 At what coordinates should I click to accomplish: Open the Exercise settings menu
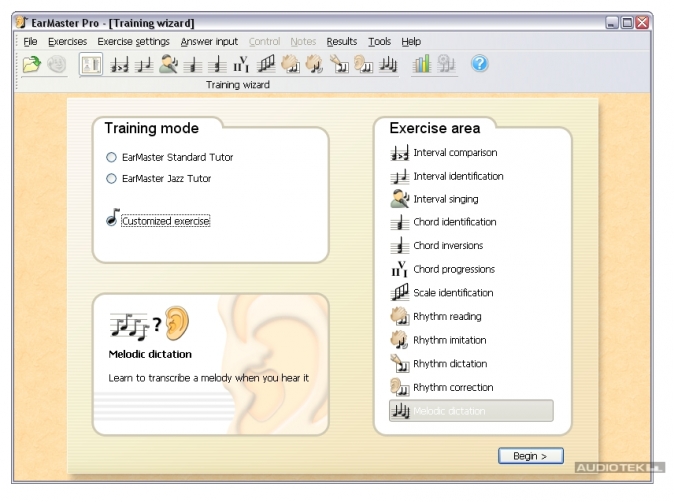point(133,42)
